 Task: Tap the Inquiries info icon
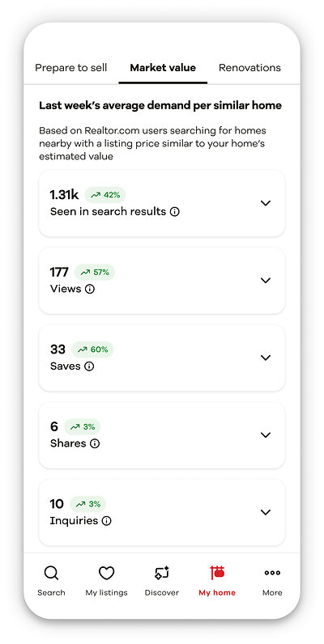coord(106,521)
